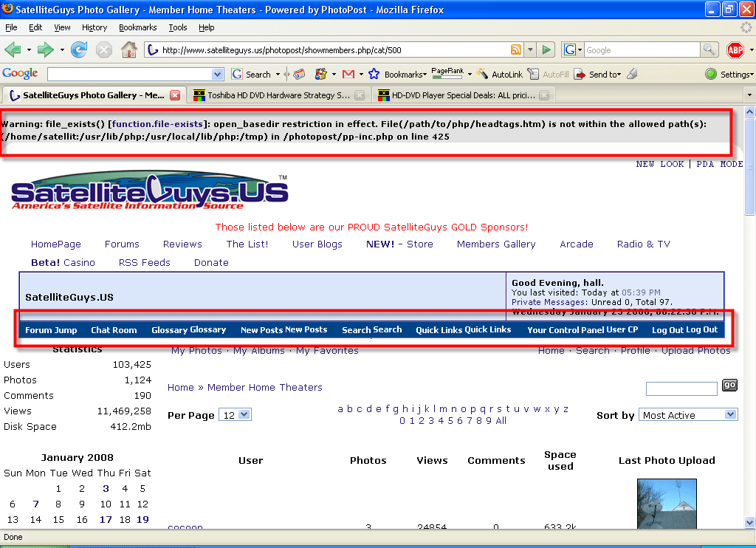Click the Donate navigation link
Screen dimensions: 756x548
tap(211, 262)
